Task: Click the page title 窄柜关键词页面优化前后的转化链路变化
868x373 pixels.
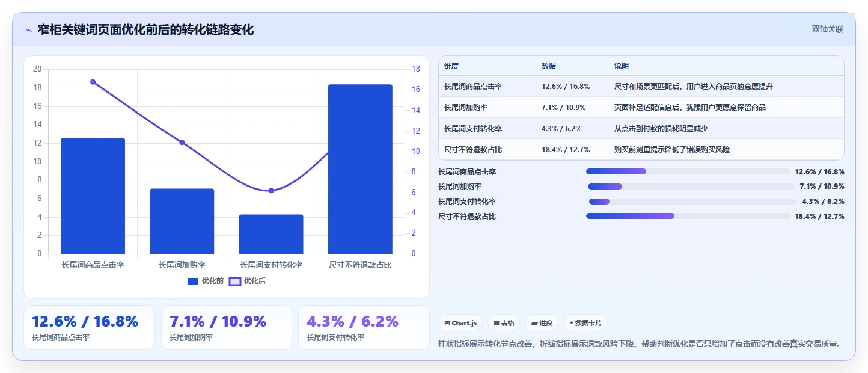Action: click(x=145, y=30)
